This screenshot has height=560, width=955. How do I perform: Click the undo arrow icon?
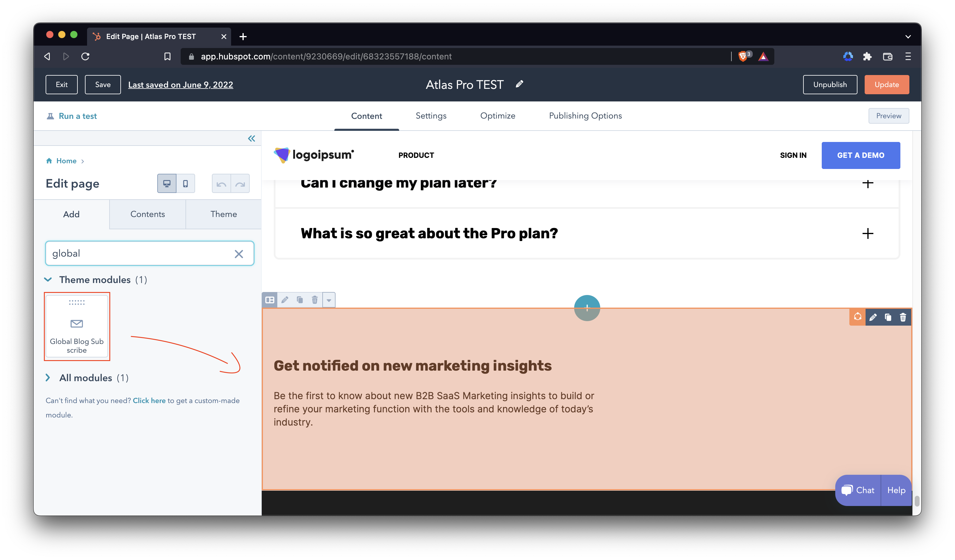tap(221, 184)
